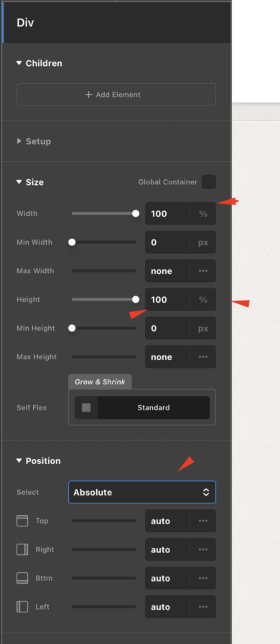
Task: Click the Height slider handle
Action: point(136,299)
